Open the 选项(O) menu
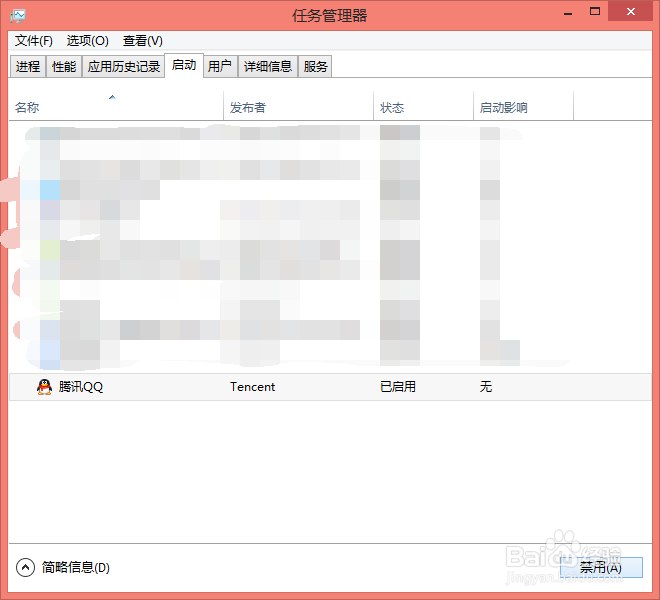Screen dimensions: 660x600 click(x=88, y=41)
